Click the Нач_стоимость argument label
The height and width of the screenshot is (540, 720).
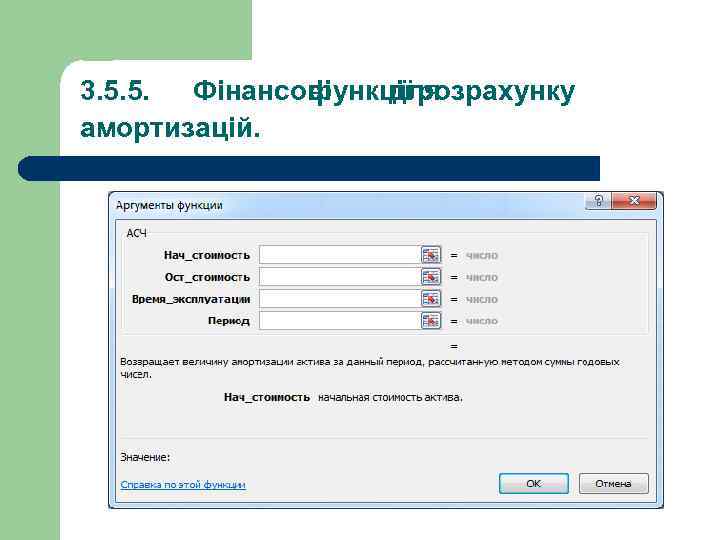[207, 255]
